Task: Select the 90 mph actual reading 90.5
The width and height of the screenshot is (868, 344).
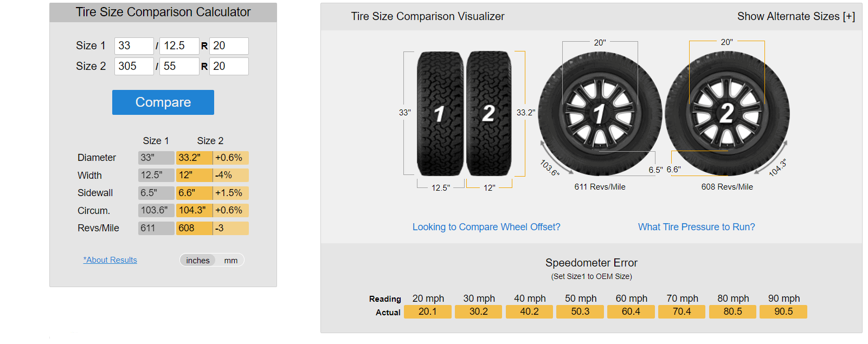Action: (x=783, y=311)
